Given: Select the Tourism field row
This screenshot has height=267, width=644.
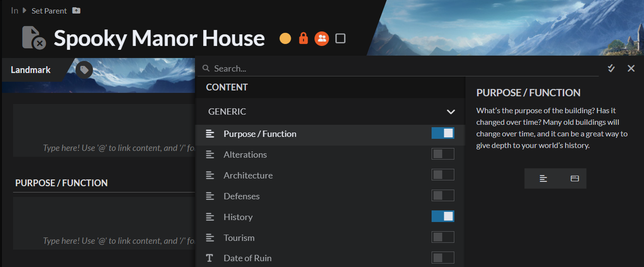Looking at the screenshot, I should coord(330,238).
